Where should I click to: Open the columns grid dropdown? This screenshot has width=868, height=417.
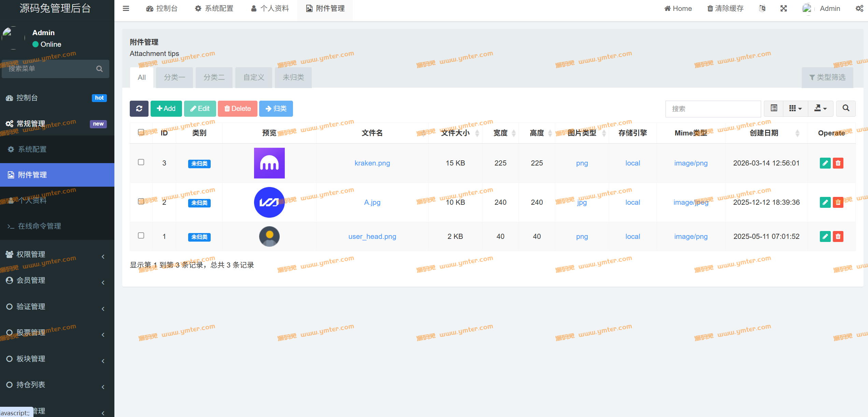click(x=795, y=109)
